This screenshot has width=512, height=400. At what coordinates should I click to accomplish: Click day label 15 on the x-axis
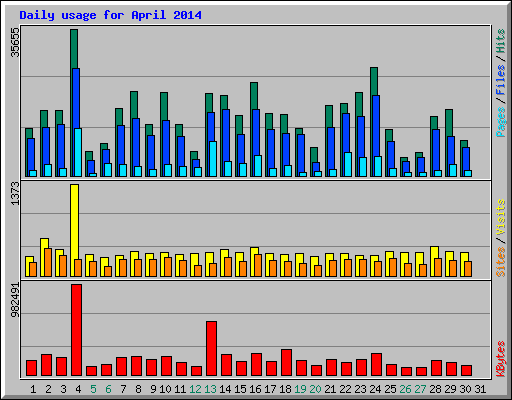pyautogui.click(x=240, y=389)
